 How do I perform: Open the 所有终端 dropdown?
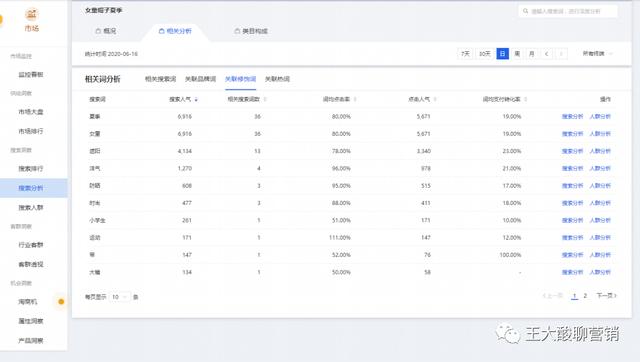point(597,54)
